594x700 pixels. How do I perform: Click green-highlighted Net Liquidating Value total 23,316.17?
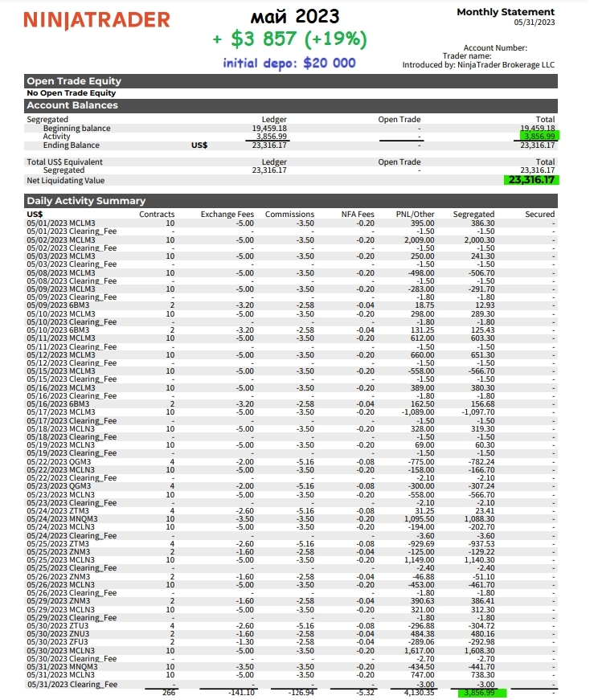pyautogui.click(x=532, y=180)
